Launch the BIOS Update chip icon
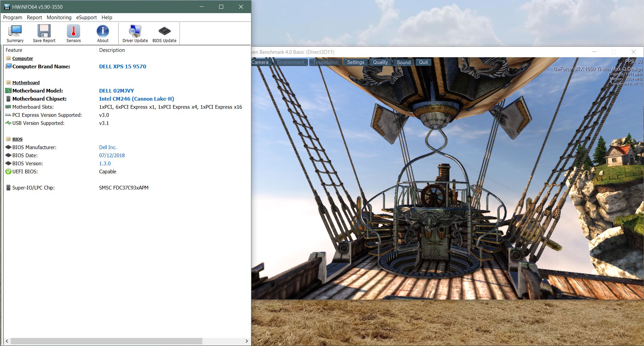The height and width of the screenshot is (346, 644). coord(164,34)
